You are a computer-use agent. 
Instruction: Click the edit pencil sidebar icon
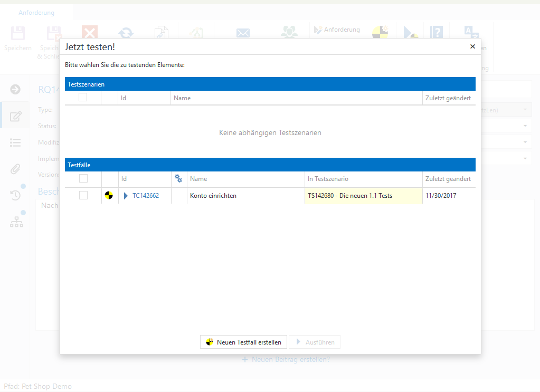click(x=15, y=116)
